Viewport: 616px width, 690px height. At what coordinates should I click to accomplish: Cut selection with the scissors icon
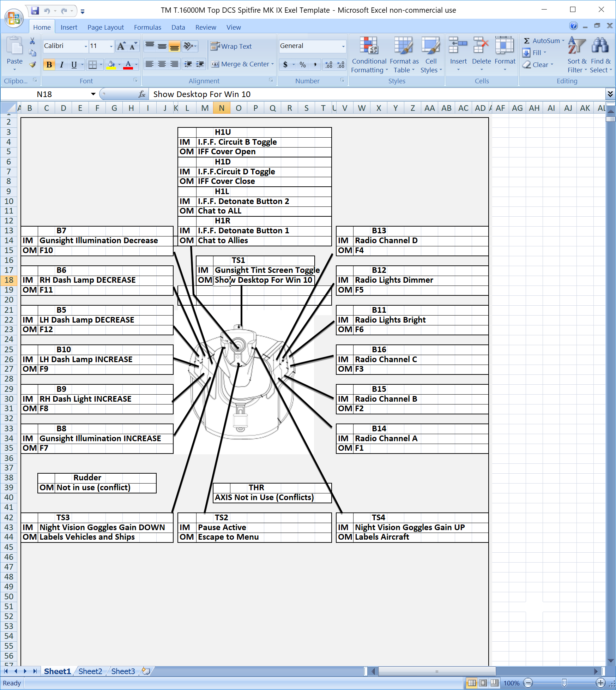[32, 41]
